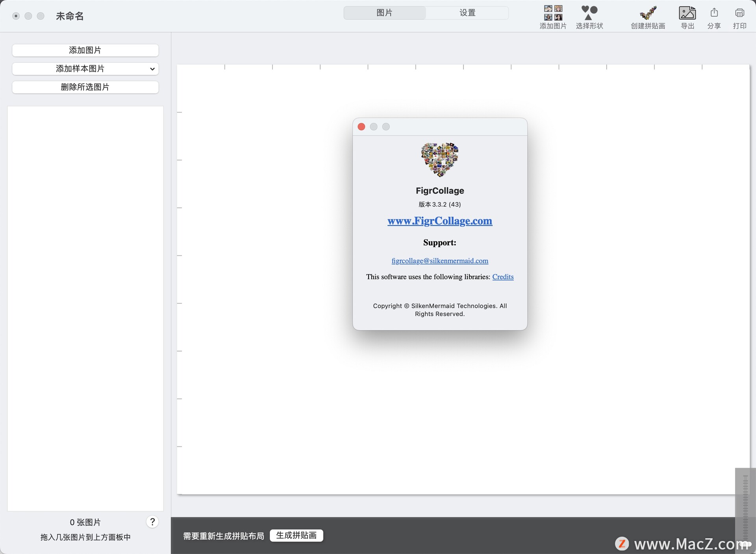
Task: Click the 0 张图片 count label
Action: click(x=85, y=522)
